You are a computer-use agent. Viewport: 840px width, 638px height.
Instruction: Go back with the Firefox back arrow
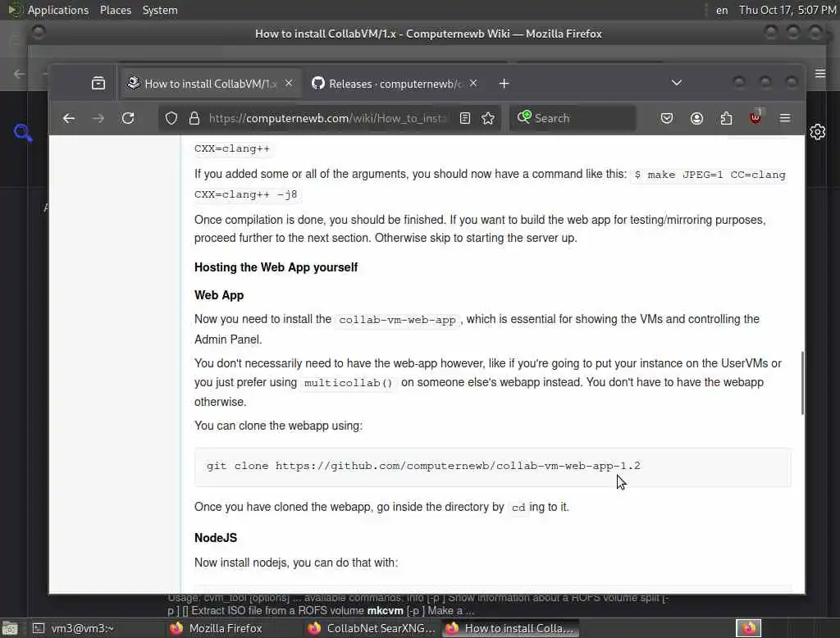tap(69, 118)
